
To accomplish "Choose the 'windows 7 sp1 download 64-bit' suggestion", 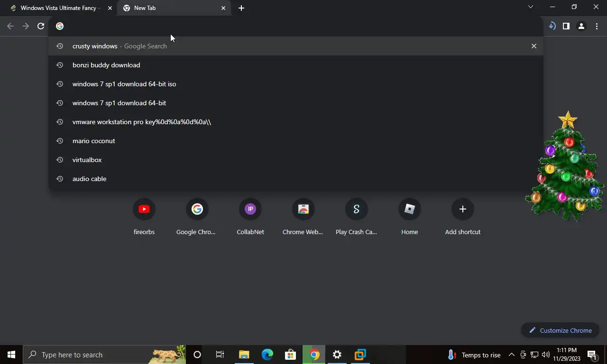I will 296,103.
